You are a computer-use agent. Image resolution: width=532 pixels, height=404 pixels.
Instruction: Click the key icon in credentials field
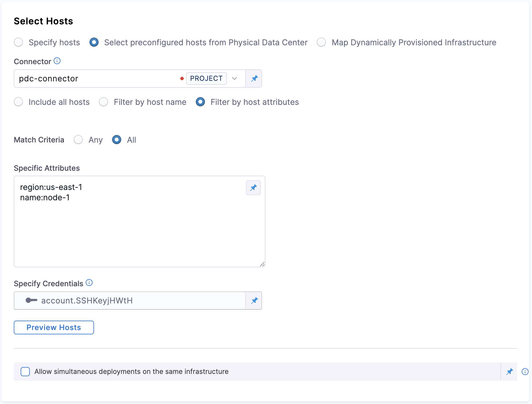(x=31, y=300)
